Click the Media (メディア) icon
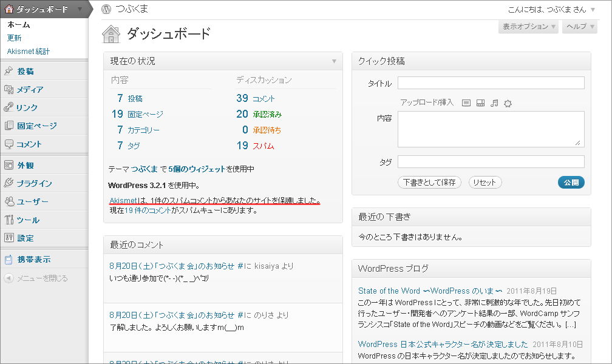Screen dimensions: 612x364 (8, 89)
